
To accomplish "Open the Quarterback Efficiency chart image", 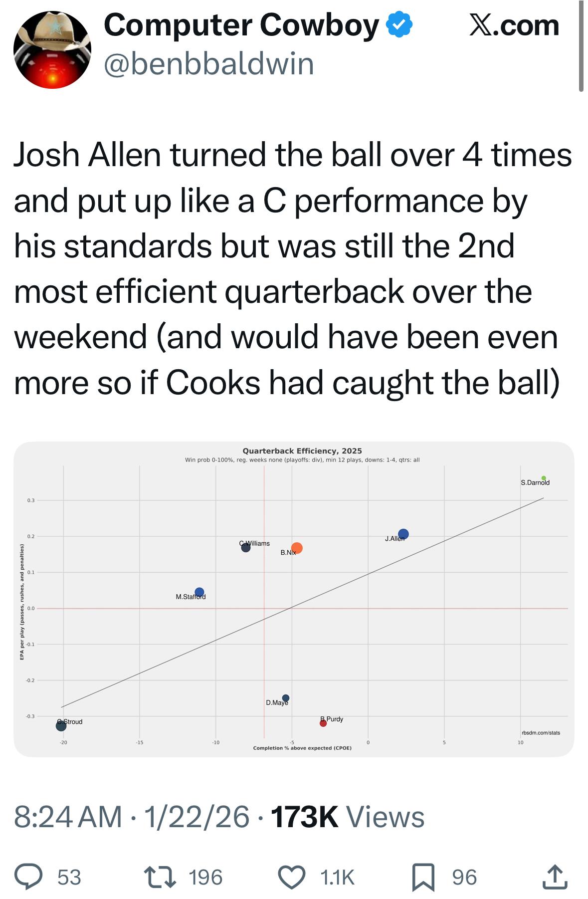I will 294,599.
